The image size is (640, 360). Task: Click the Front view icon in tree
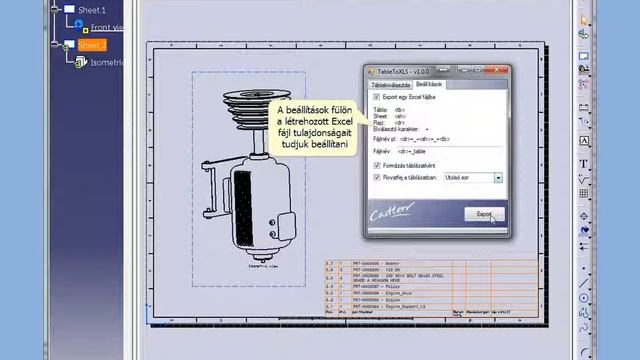[x=80, y=27]
